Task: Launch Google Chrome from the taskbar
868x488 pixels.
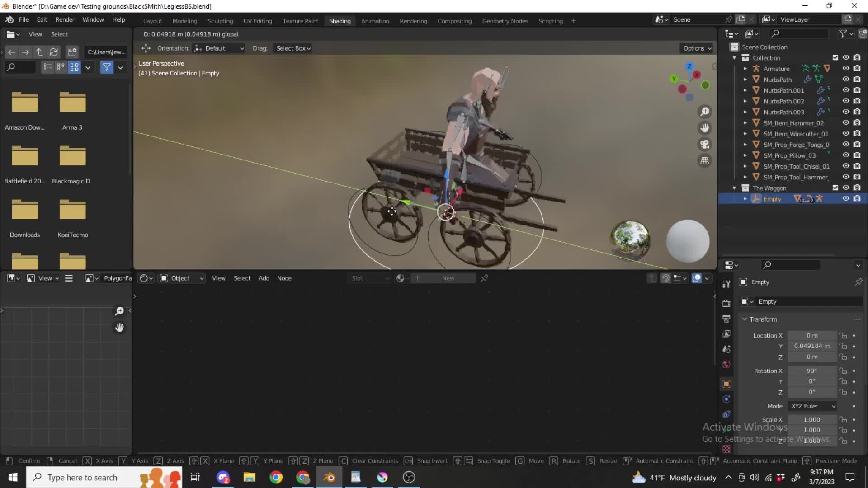Action: click(276, 477)
